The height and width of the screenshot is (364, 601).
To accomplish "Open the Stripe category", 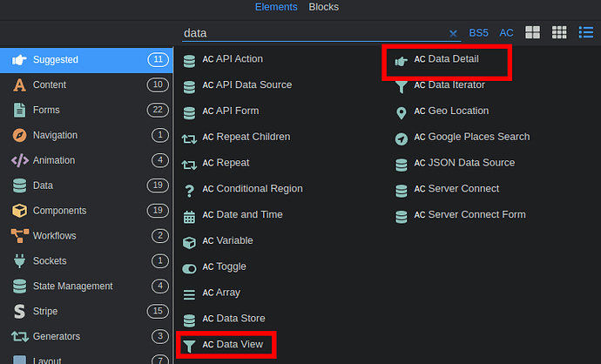I will [x=86, y=311].
